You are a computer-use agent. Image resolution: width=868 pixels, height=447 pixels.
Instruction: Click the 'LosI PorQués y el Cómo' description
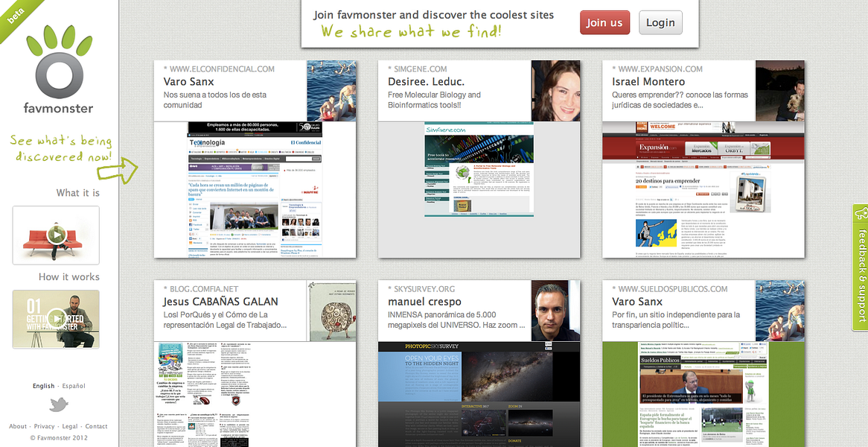point(226,320)
